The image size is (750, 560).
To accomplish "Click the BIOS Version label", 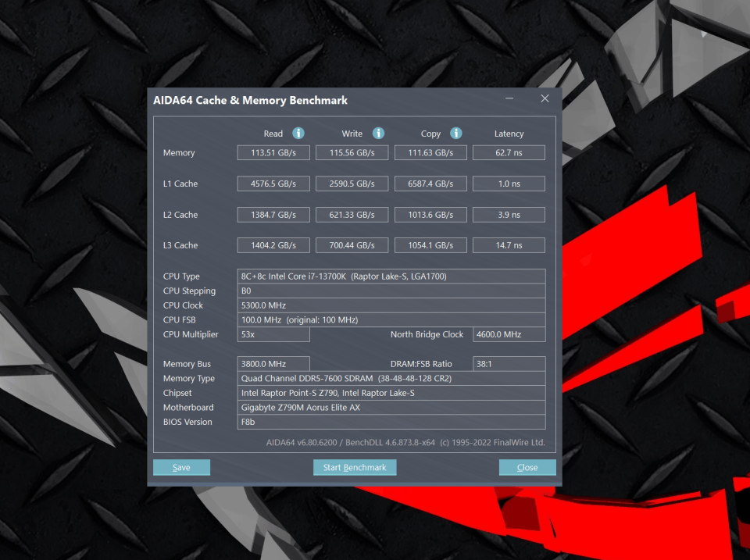I will coord(187,422).
